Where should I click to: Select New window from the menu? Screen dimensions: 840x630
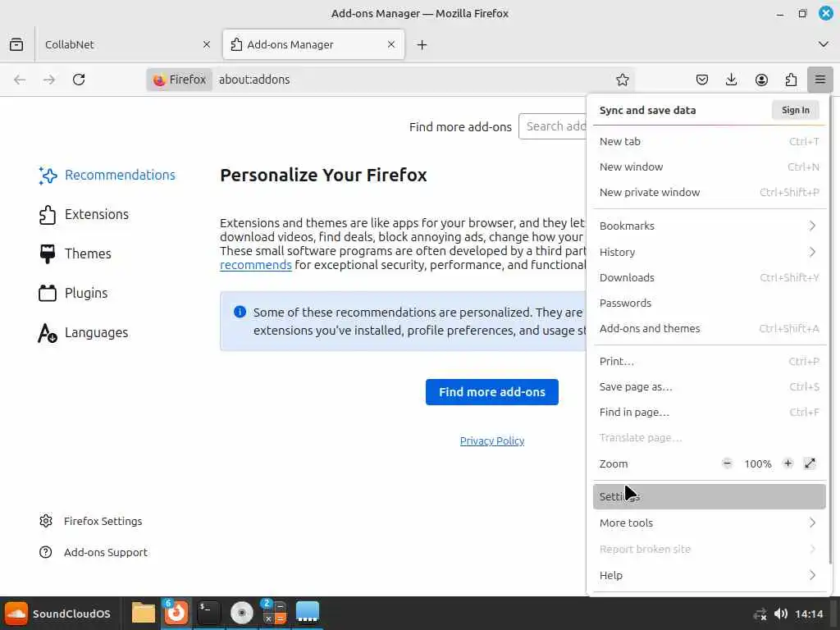(710, 167)
